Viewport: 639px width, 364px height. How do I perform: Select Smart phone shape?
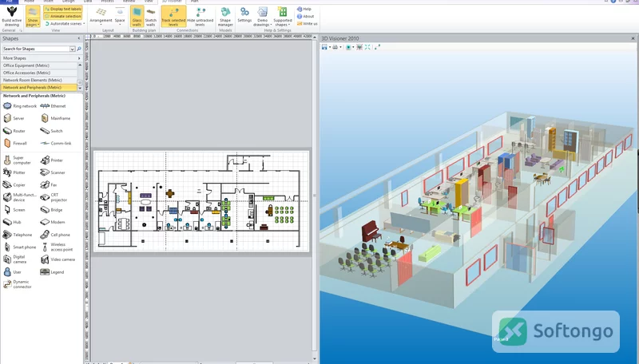tap(19, 247)
